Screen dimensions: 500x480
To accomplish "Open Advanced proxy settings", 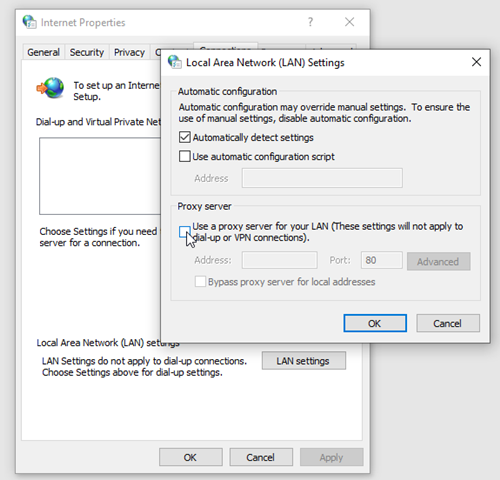I will click(x=438, y=261).
